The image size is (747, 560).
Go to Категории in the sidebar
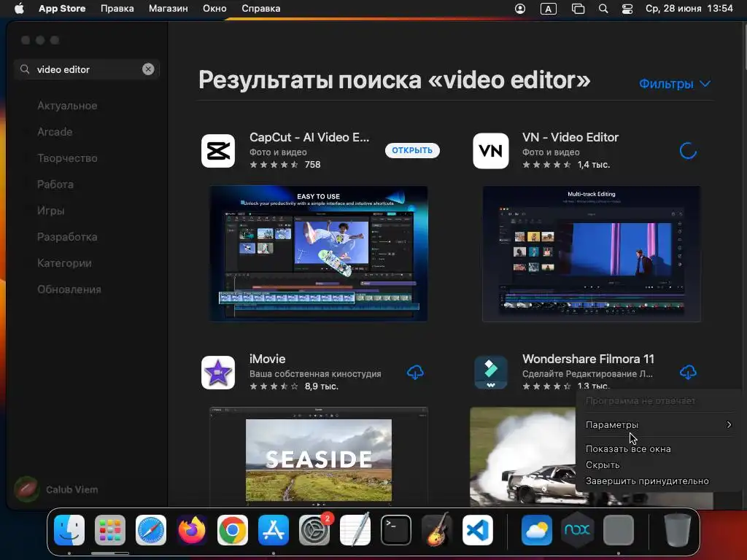[64, 262]
